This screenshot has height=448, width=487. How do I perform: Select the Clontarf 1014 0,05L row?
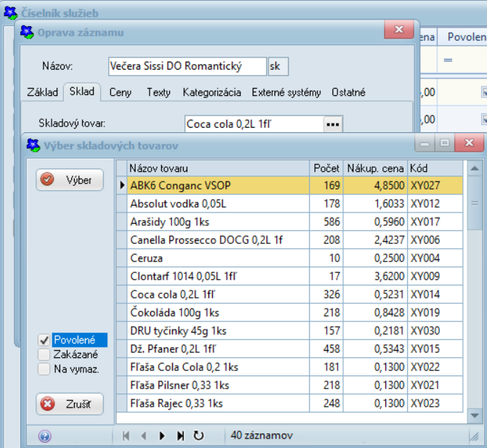(x=290, y=276)
